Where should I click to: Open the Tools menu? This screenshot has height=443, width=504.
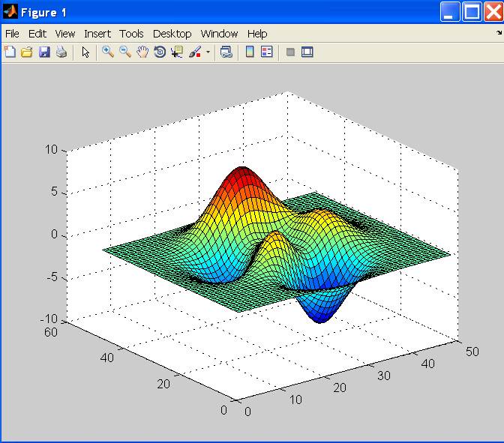[131, 34]
